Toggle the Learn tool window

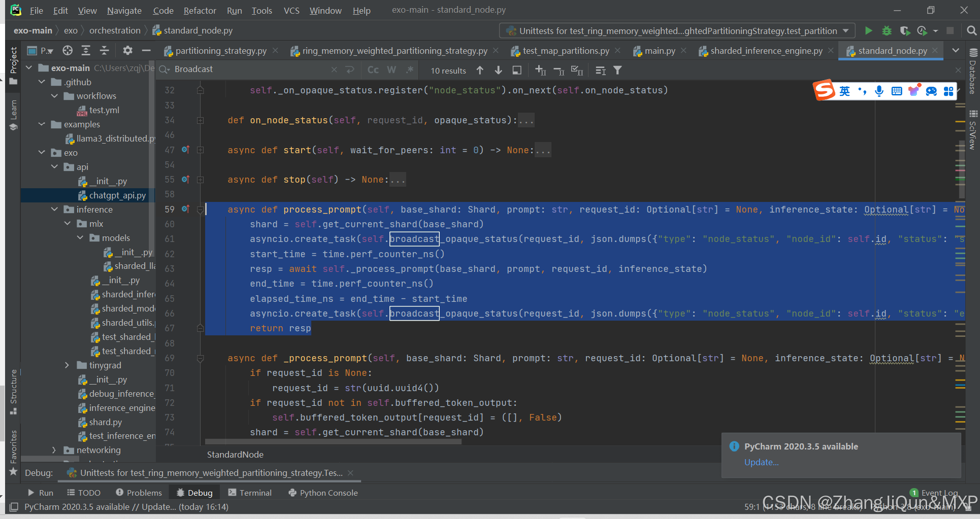point(14,115)
